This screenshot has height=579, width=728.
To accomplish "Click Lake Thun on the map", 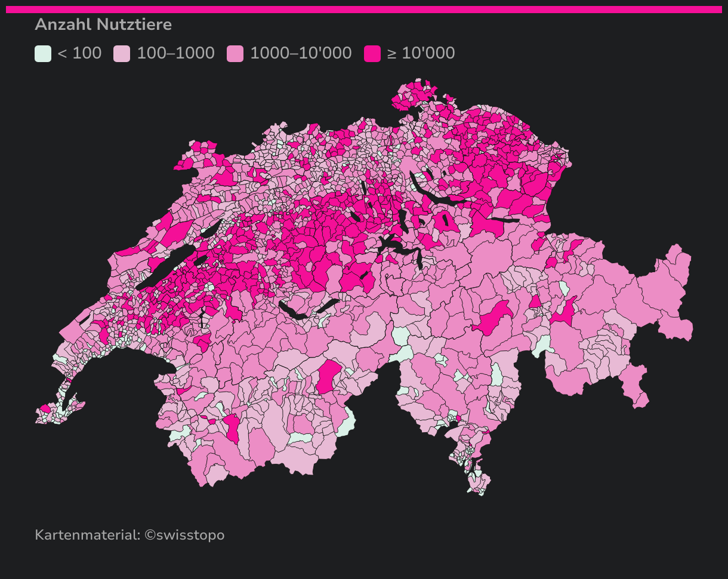I will click(292, 312).
